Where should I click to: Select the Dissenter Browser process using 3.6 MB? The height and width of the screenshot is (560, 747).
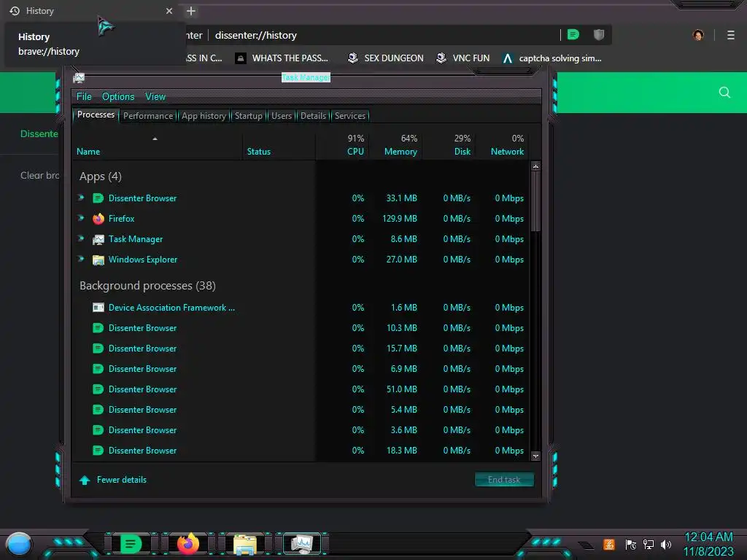click(x=302, y=430)
